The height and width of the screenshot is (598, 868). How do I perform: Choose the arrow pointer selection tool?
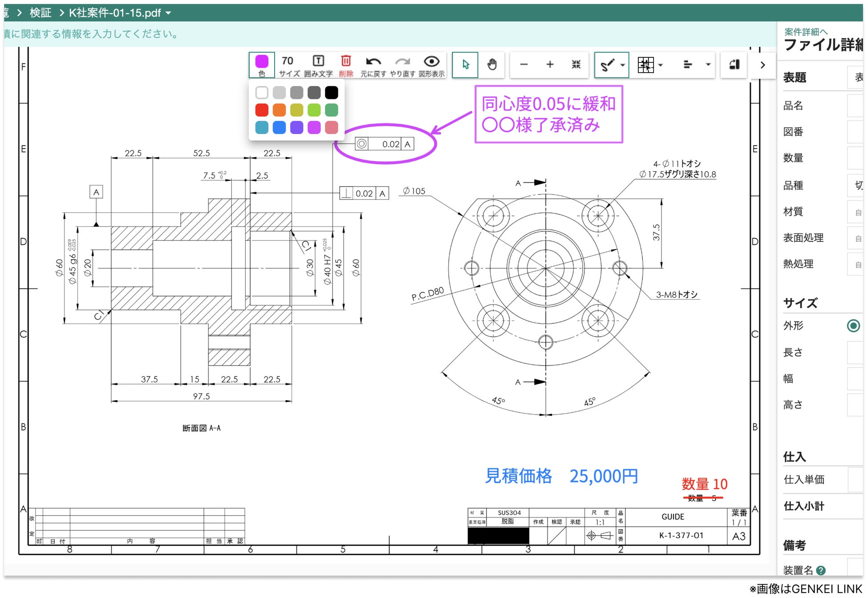pyautogui.click(x=465, y=65)
